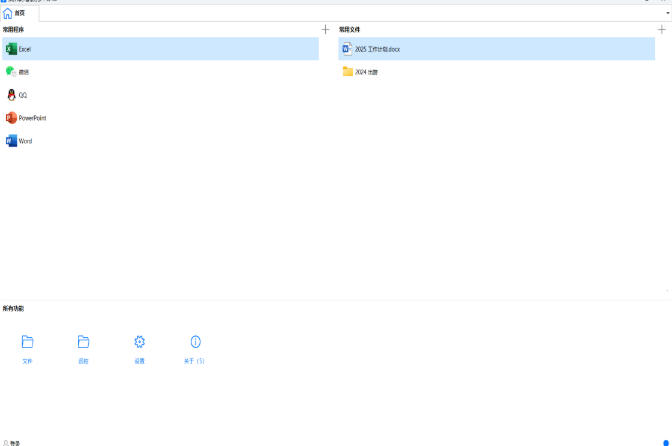
Task: Click the small arrow above the functions panel
Action: [x=666, y=291]
